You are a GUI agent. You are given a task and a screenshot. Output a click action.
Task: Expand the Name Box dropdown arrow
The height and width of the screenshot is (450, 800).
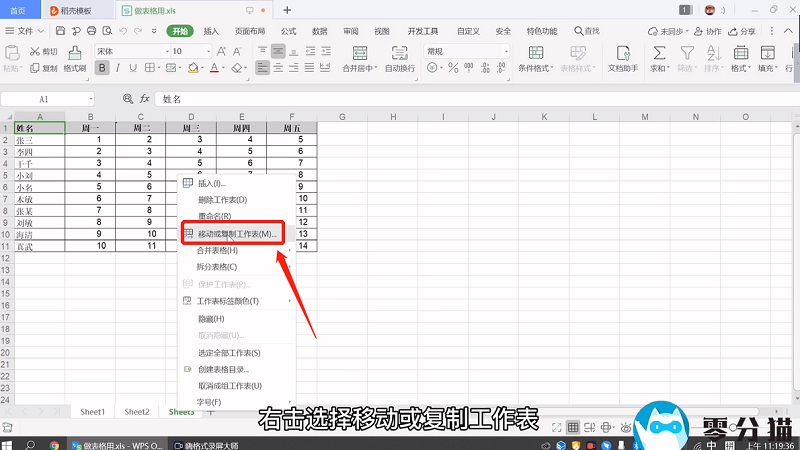coord(89,99)
